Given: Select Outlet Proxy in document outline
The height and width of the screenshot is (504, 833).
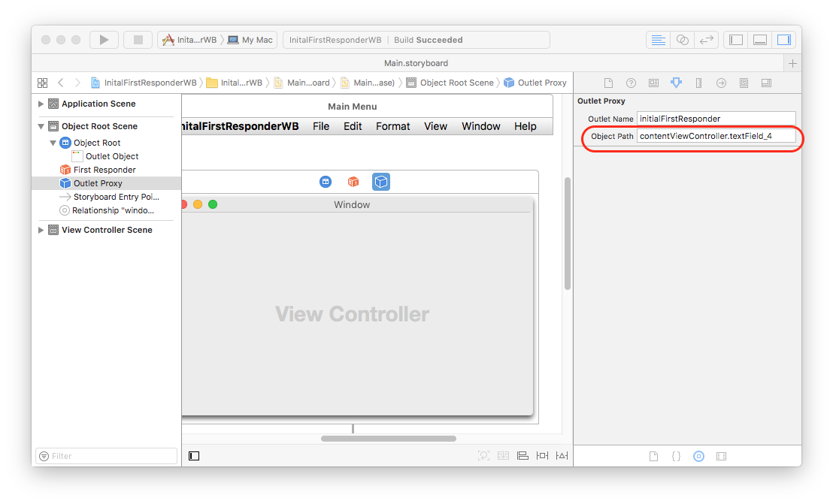Looking at the screenshot, I should pyautogui.click(x=98, y=183).
